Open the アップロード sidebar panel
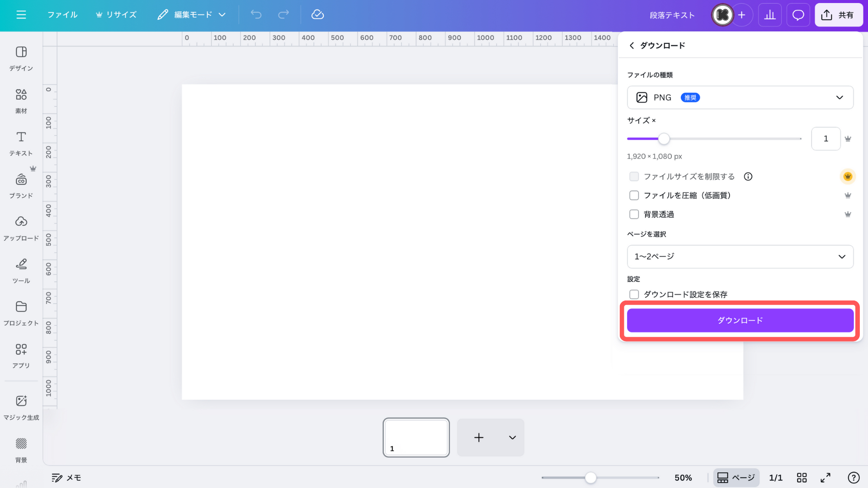868x488 pixels. [x=21, y=228]
